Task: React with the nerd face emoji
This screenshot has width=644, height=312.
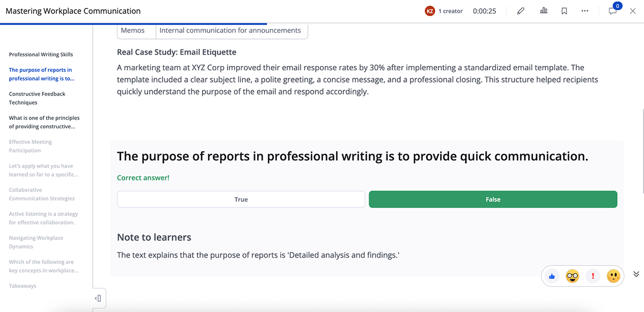Action: pyautogui.click(x=572, y=275)
